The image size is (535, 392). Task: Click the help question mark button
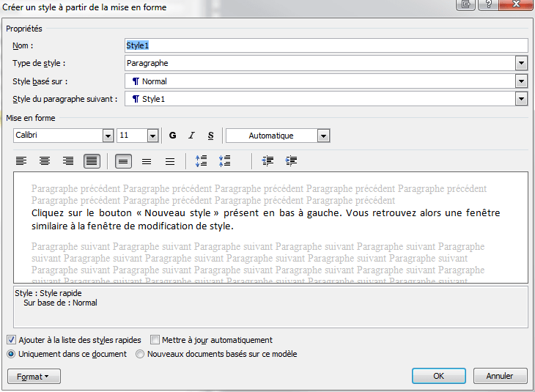(x=488, y=4)
